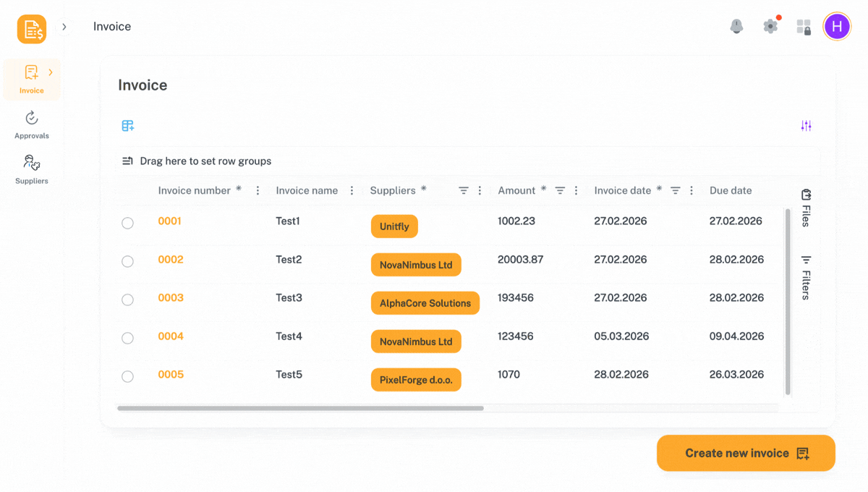Click the add table column icon
This screenshot has height=492, width=868.
(128, 126)
